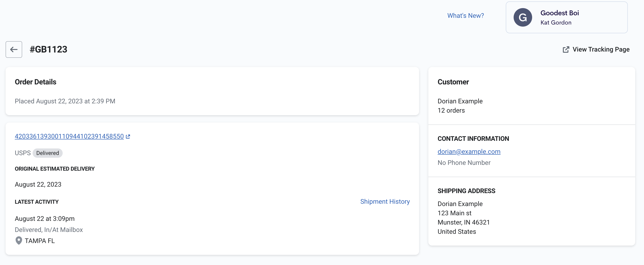Click the Order Details heading

point(36,82)
